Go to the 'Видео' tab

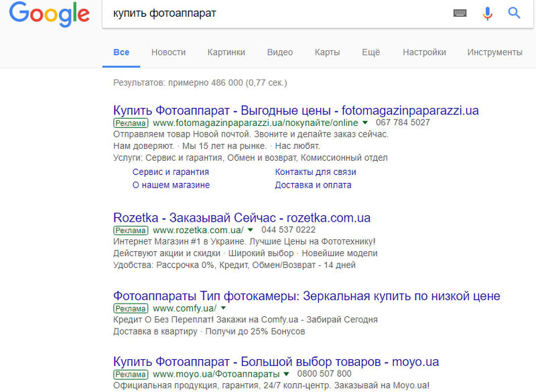point(280,52)
